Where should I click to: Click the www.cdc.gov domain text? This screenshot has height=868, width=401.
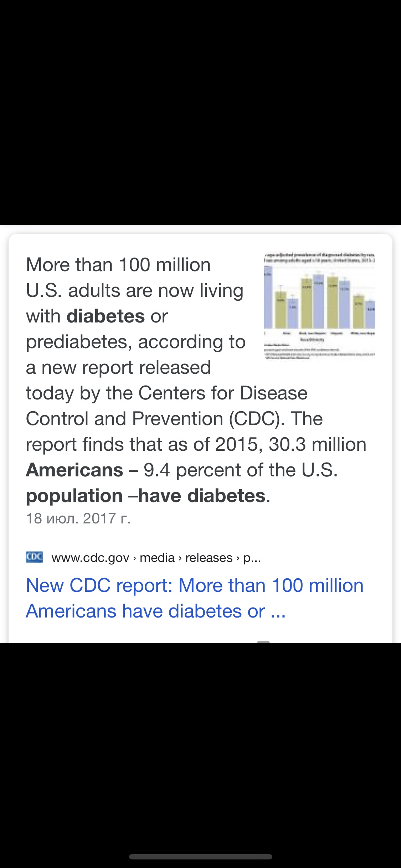tap(90, 558)
